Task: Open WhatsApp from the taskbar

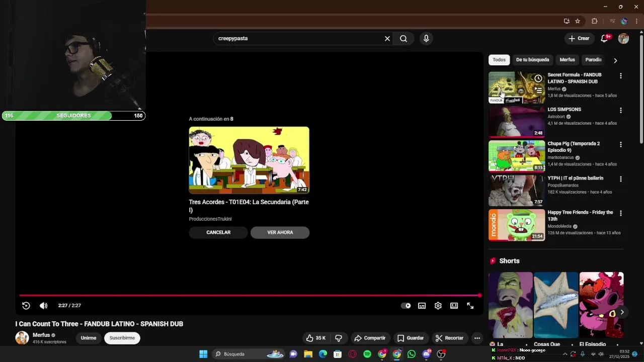Action: point(412,354)
